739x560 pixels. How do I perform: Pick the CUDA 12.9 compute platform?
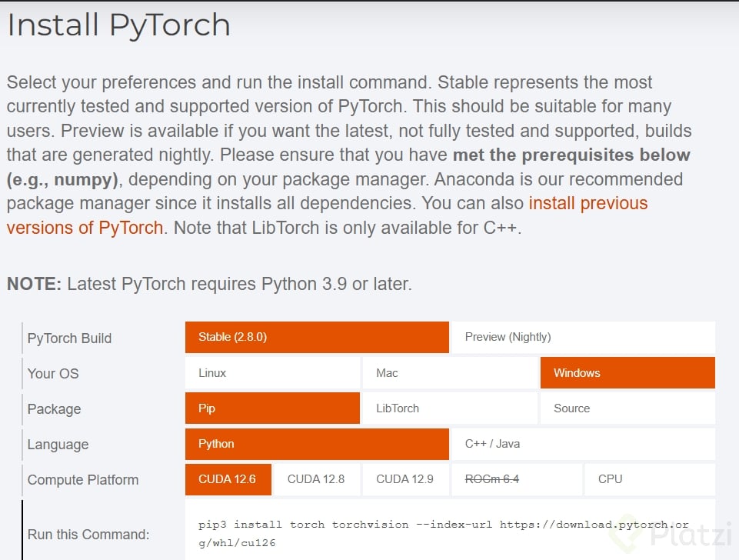[x=405, y=479]
